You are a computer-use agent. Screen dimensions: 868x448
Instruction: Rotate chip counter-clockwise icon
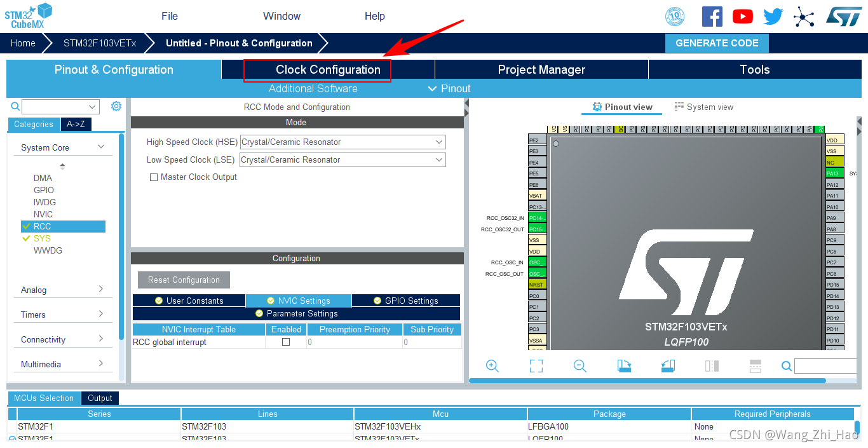668,366
